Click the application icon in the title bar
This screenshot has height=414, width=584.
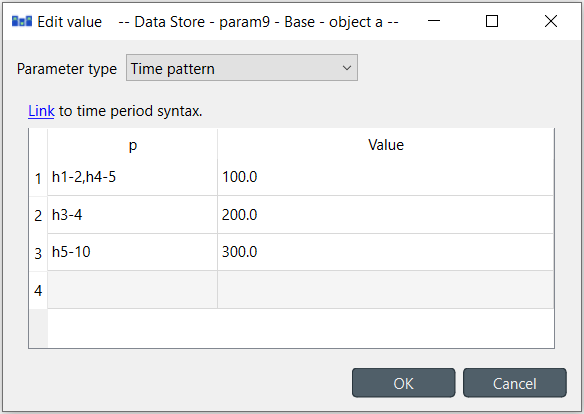click(22, 21)
